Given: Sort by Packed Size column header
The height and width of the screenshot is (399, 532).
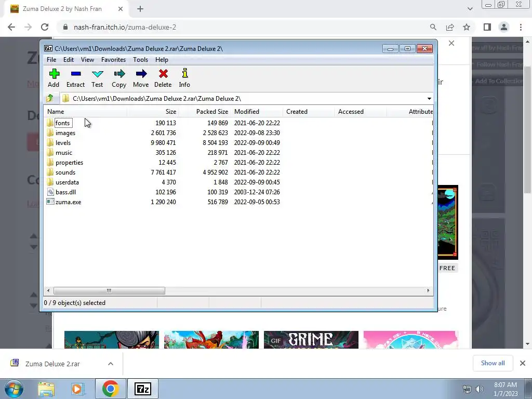Looking at the screenshot, I should coord(205,112).
